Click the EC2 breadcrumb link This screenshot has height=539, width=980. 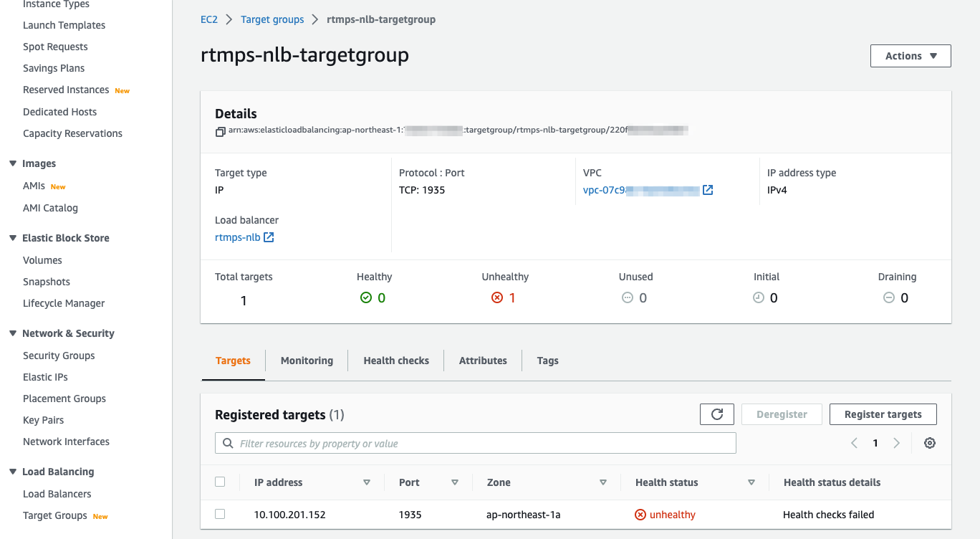(208, 19)
